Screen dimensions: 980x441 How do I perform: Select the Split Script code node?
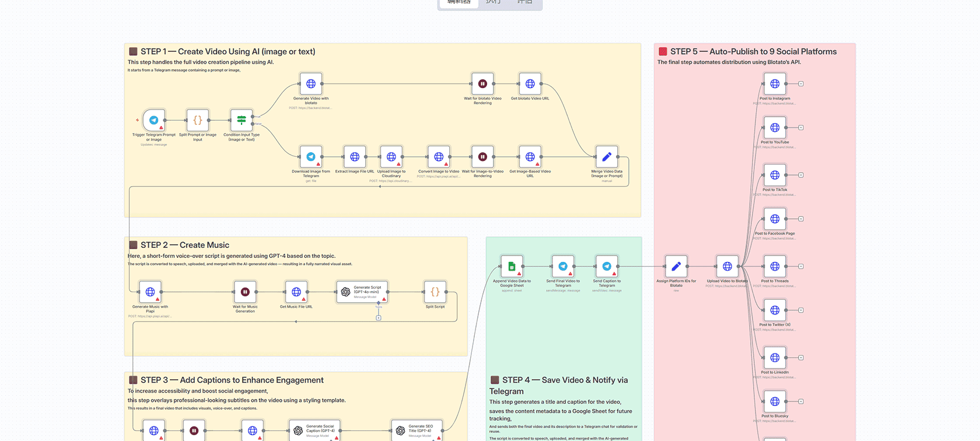435,292
